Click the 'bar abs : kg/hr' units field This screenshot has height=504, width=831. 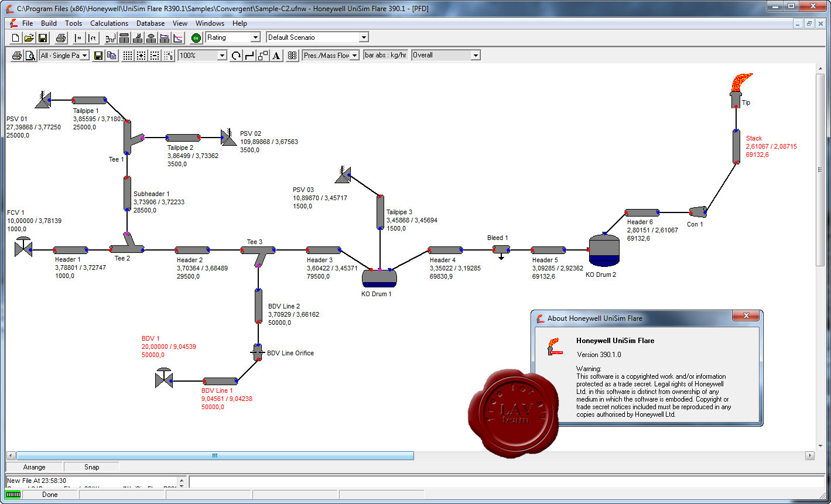[x=385, y=56]
